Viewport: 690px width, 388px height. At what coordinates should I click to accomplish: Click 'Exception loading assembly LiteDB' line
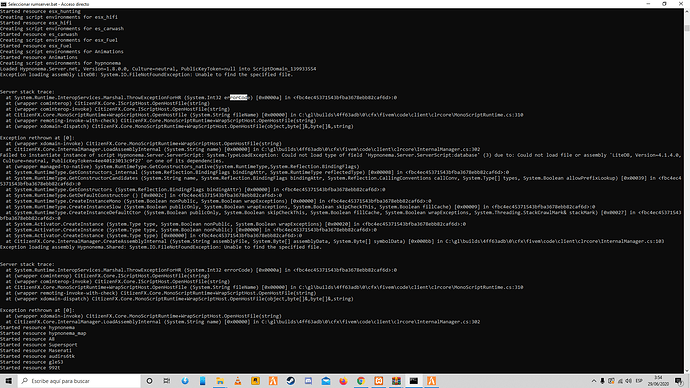tap(146, 74)
